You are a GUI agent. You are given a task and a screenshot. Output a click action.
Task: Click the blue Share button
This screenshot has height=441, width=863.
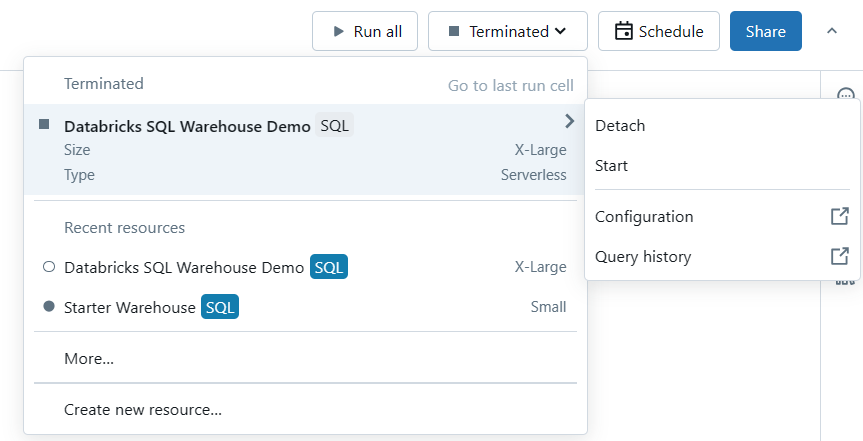tap(766, 31)
